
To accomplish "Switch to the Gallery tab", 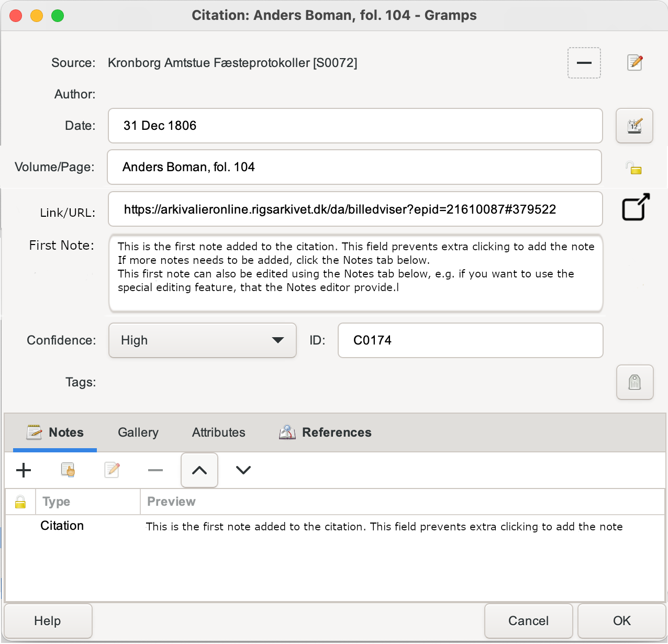I will click(138, 432).
